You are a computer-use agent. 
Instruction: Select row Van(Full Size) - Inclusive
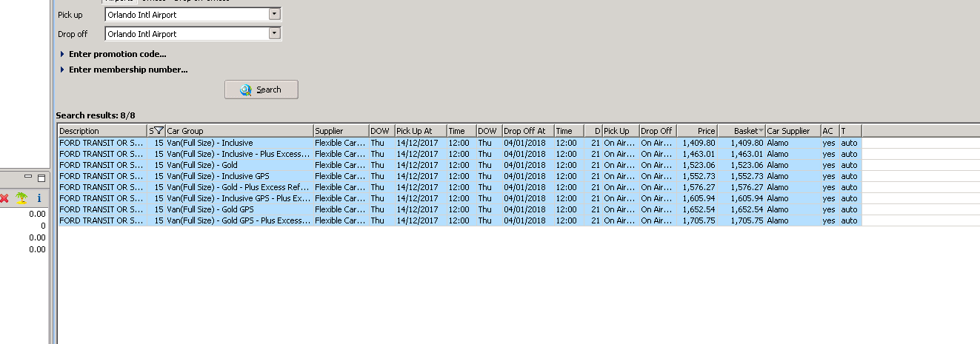tap(459, 143)
